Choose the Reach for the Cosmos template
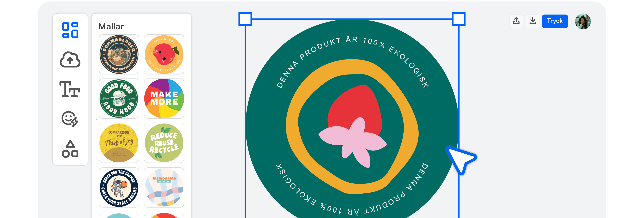644x218 pixels. tap(119, 187)
